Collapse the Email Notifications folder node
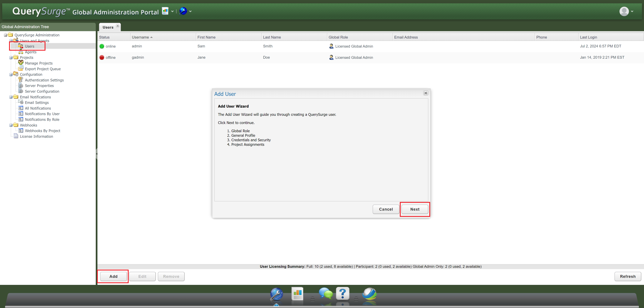644x308 pixels. [x=11, y=97]
